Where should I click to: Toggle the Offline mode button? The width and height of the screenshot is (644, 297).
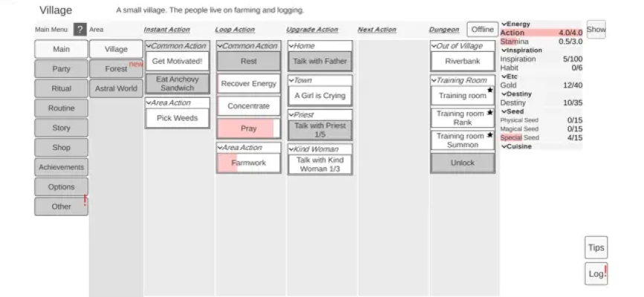click(482, 30)
